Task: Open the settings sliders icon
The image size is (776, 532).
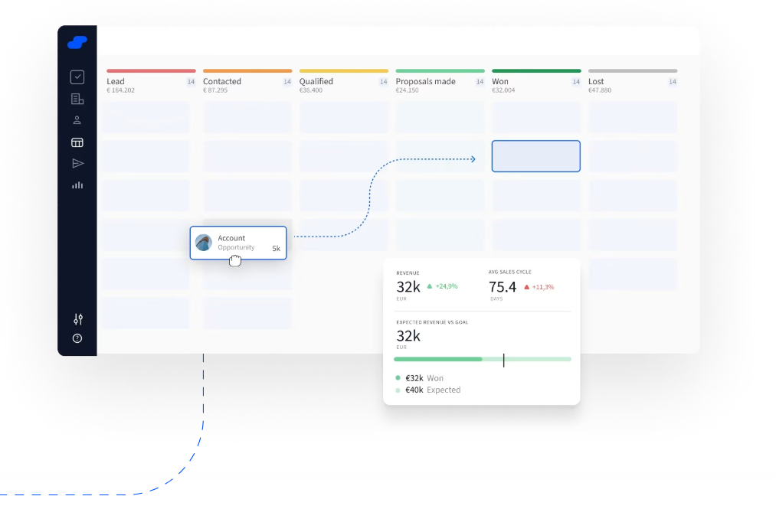Action: pos(77,319)
